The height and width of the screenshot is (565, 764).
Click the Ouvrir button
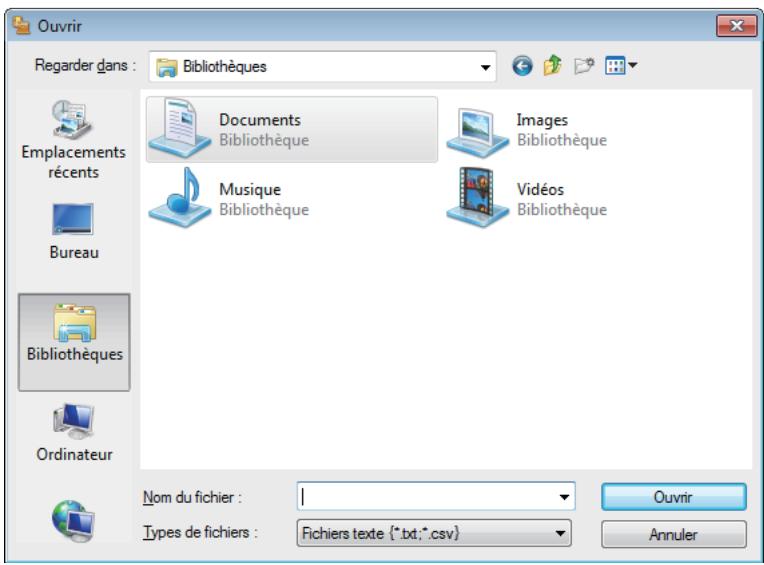pyautogui.click(x=673, y=497)
